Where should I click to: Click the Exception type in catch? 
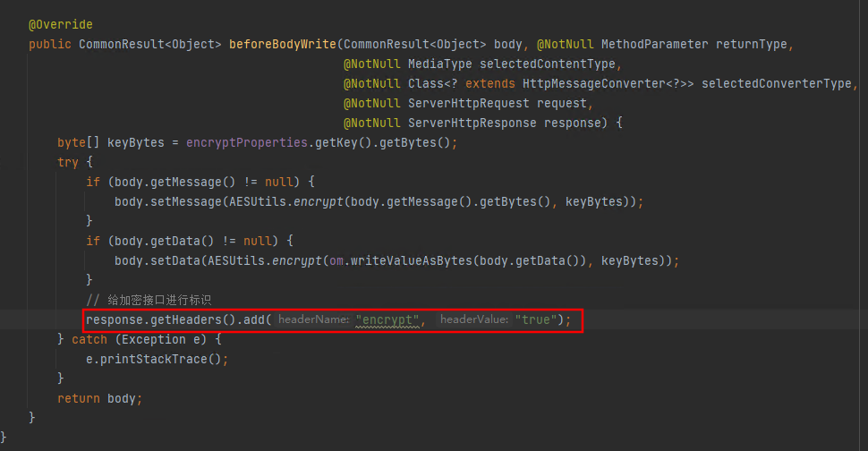click(x=154, y=339)
